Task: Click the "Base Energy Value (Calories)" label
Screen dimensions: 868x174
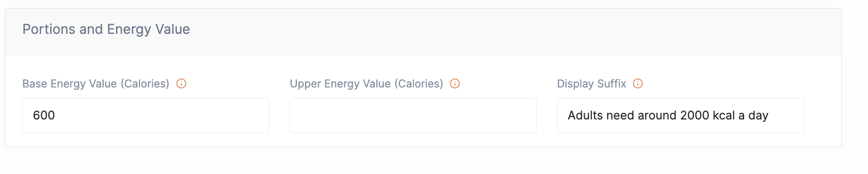Action: 96,84
